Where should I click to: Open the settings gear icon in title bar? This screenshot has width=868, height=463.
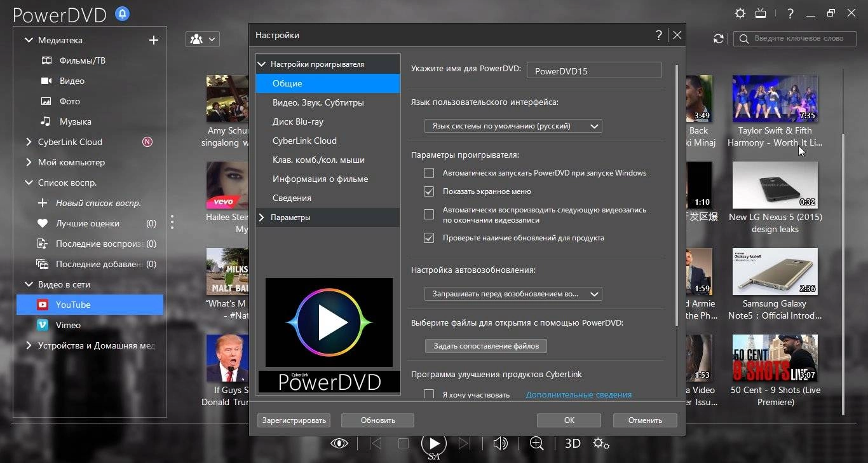point(740,13)
